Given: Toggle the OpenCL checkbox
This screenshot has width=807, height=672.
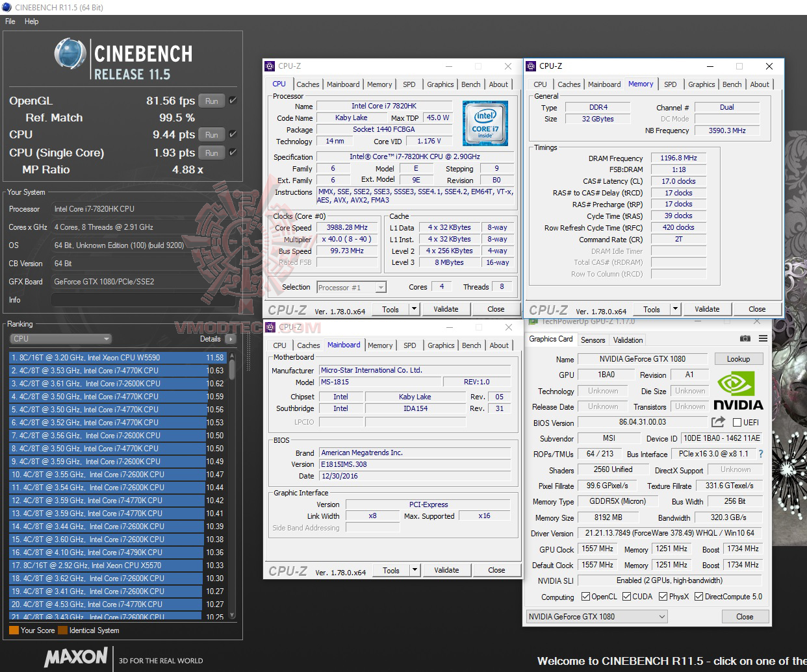Looking at the screenshot, I should pos(585,597).
